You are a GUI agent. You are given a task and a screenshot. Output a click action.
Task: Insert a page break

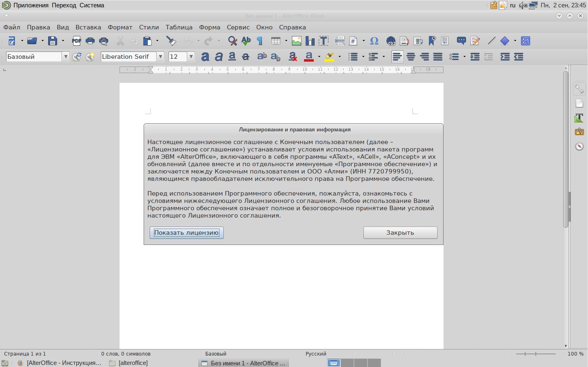point(340,41)
